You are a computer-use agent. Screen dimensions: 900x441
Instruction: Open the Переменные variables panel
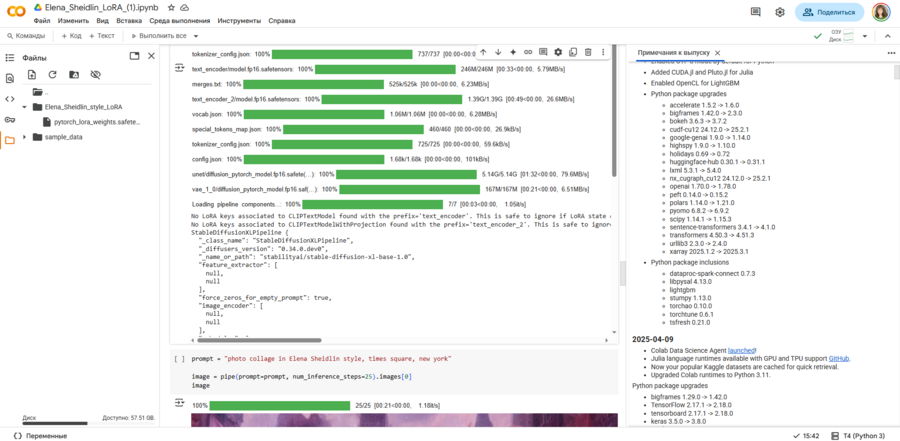coord(39,436)
